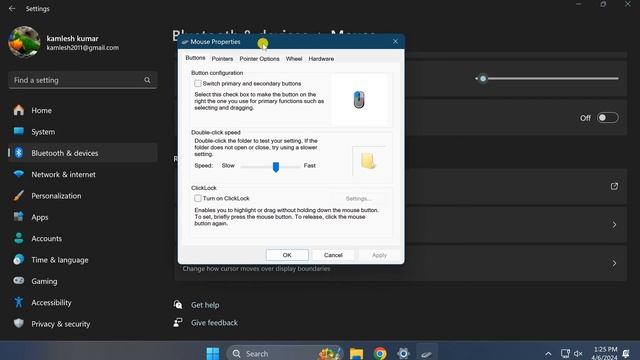Open the Pointer Options tab

259,59
